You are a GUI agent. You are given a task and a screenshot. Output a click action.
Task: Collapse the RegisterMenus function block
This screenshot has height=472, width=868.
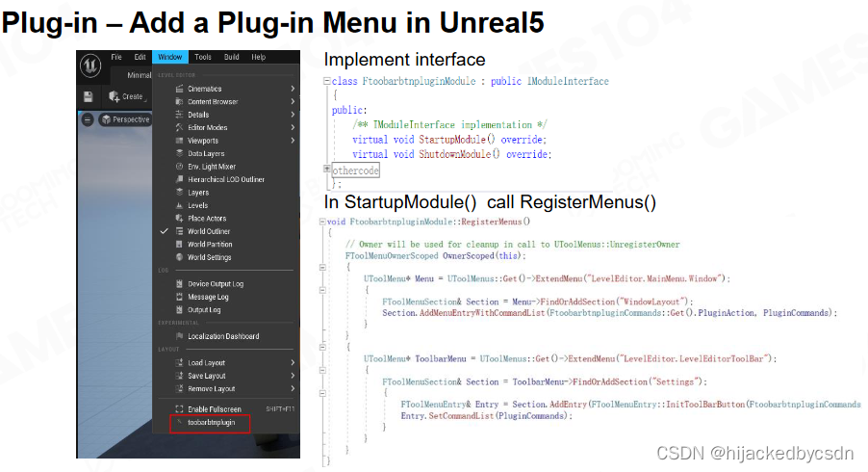(322, 222)
